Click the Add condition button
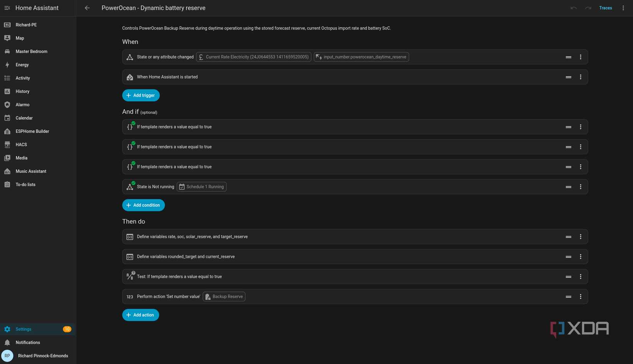The height and width of the screenshot is (364, 633). point(143,205)
